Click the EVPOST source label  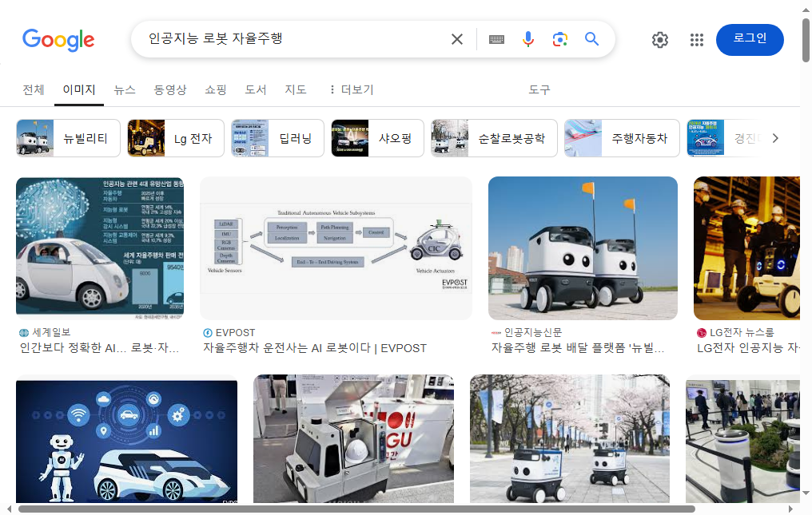235,332
